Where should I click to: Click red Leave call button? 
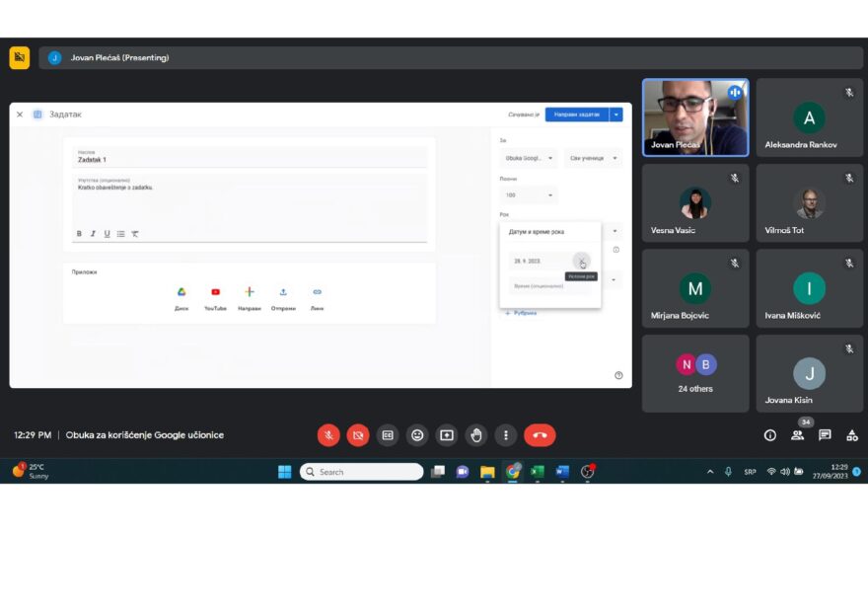540,435
